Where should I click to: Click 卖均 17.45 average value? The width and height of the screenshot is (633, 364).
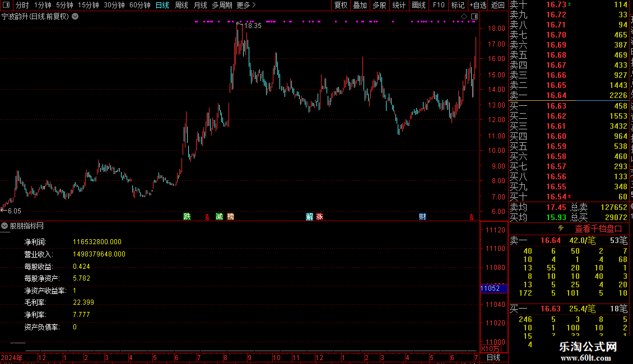[556, 207]
